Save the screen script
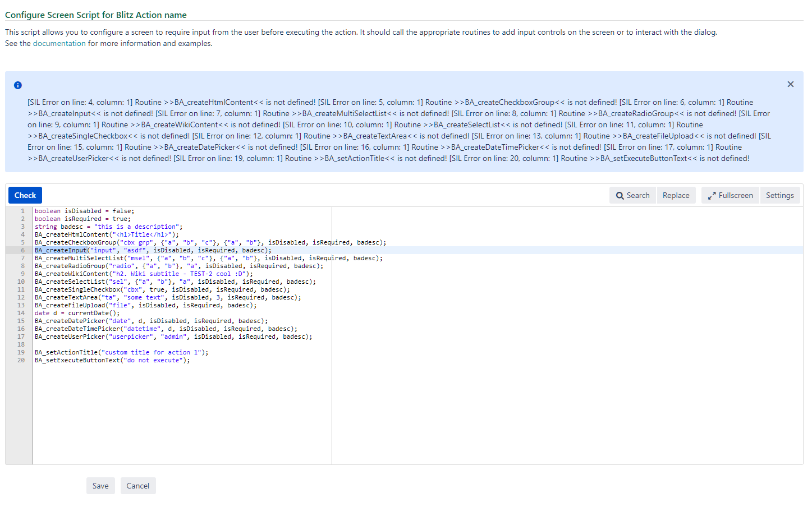This screenshot has height=530, width=812. pyautogui.click(x=100, y=486)
